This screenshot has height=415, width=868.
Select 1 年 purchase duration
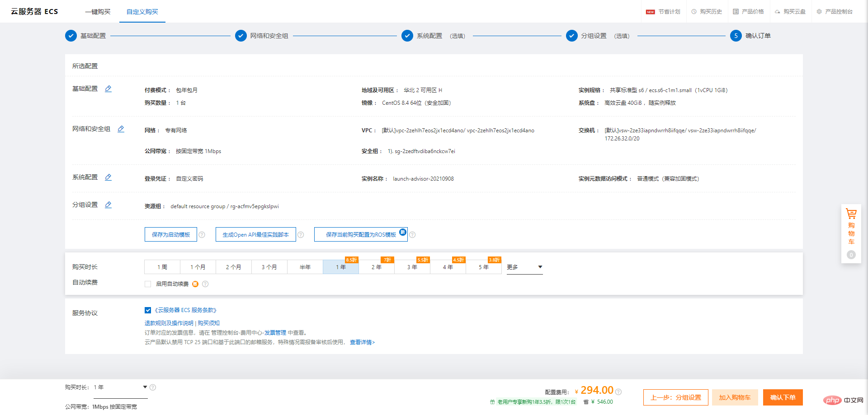pyautogui.click(x=341, y=267)
